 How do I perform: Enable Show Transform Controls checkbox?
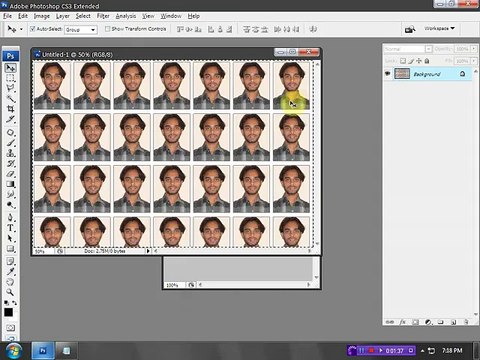(x=107, y=29)
